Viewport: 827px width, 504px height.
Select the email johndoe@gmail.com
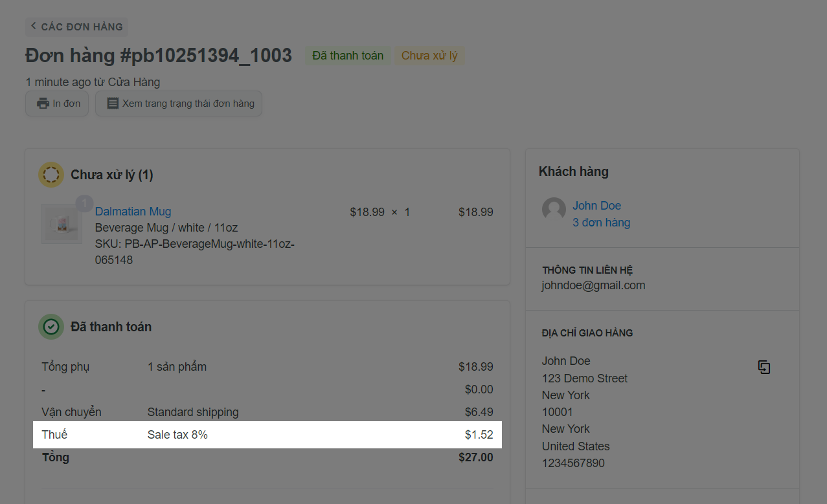[593, 285]
